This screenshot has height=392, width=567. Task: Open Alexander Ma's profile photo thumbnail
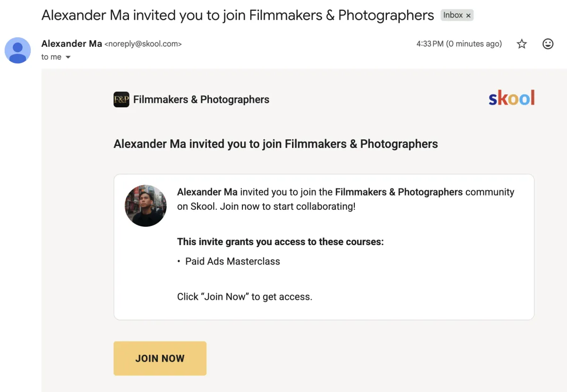tap(146, 205)
